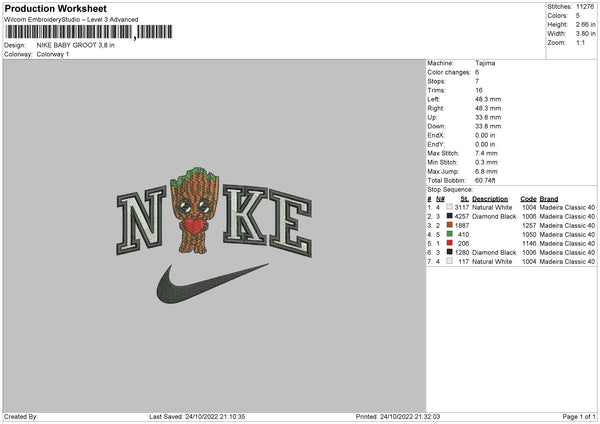Click the Trims value 16
This screenshot has height=424, width=600.
pyautogui.click(x=479, y=90)
